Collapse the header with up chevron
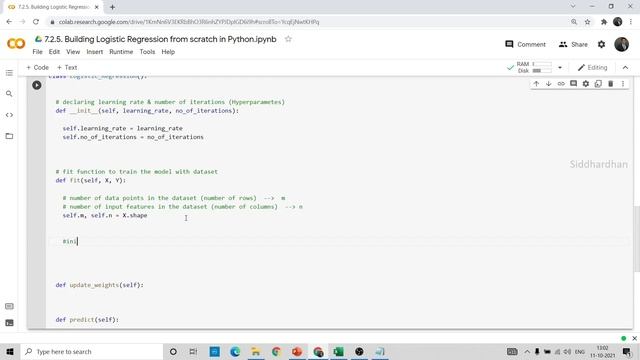640x360 pixels. (x=625, y=67)
